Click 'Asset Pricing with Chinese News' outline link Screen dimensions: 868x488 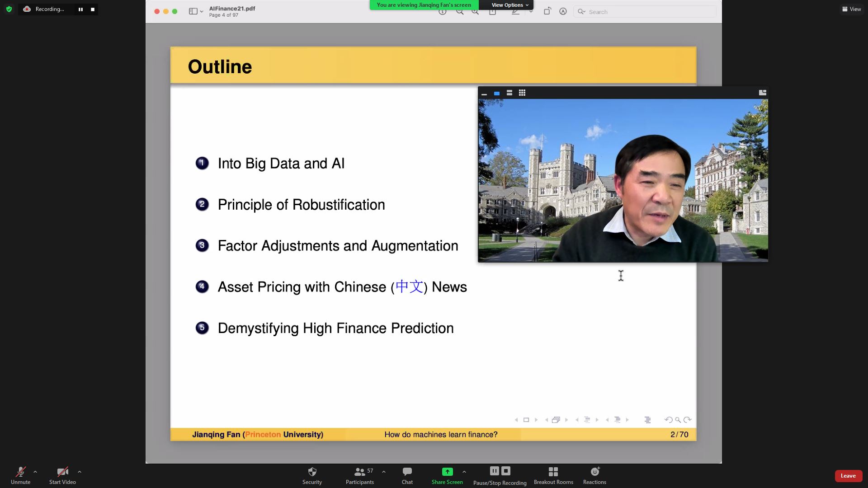pos(342,287)
